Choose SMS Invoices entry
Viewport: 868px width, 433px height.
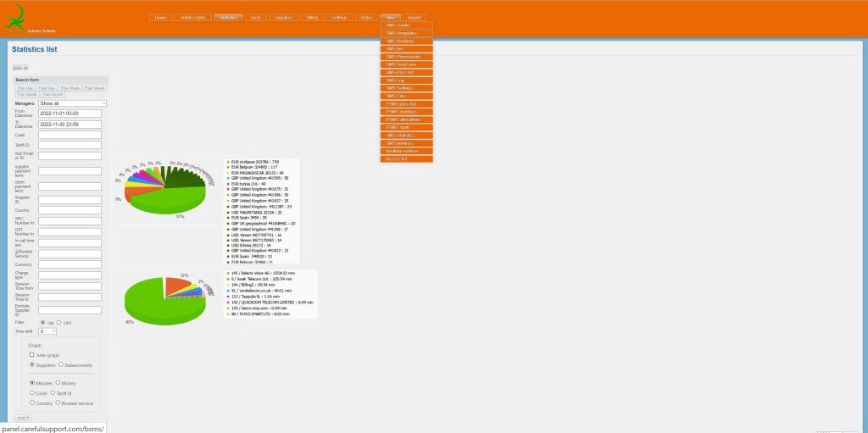[406, 143]
